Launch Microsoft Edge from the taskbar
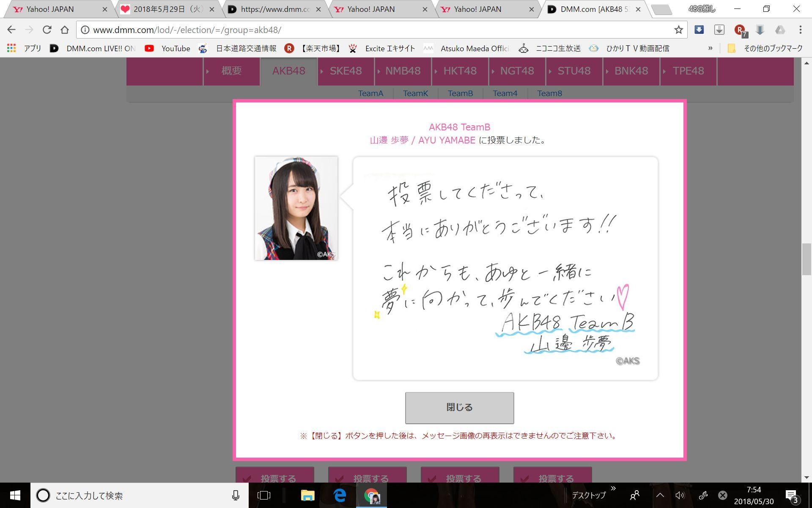Screen dimensions: 812x508 point(340,495)
